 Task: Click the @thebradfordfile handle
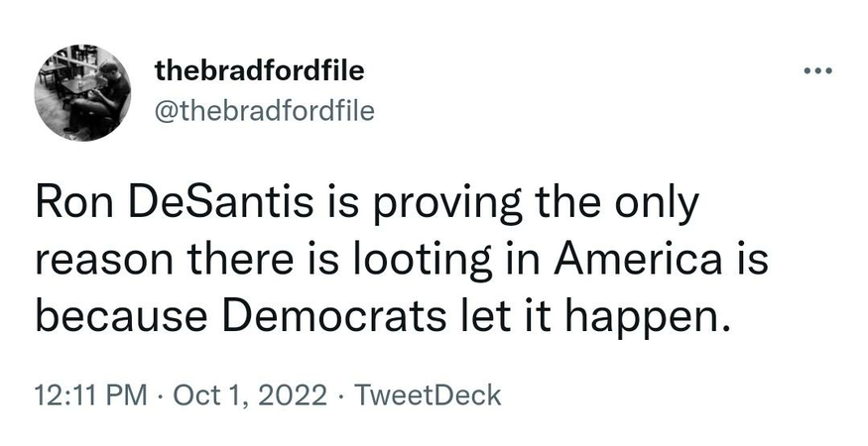(264, 111)
